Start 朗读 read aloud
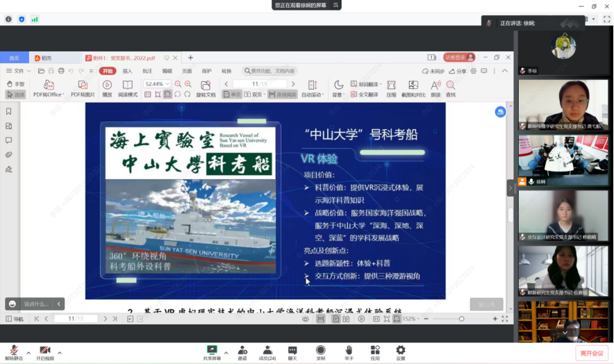The height and width of the screenshot is (364, 614). (x=435, y=88)
